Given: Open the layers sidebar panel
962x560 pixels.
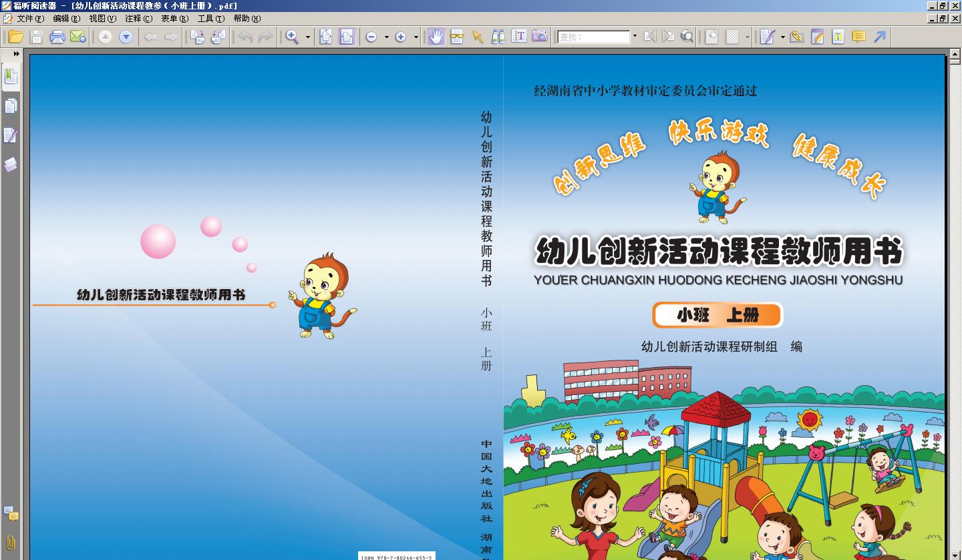Looking at the screenshot, I should coord(11,164).
